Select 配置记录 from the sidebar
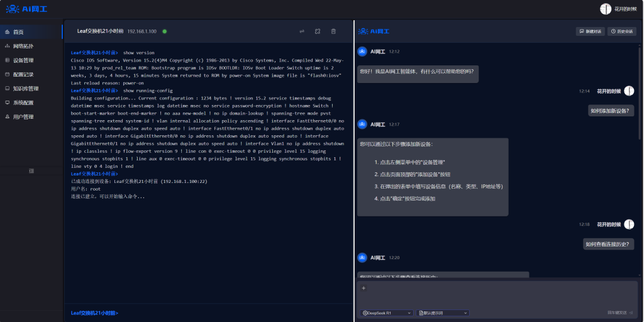This screenshot has height=322, width=644. pyautogui.click(x=23, y=74)
